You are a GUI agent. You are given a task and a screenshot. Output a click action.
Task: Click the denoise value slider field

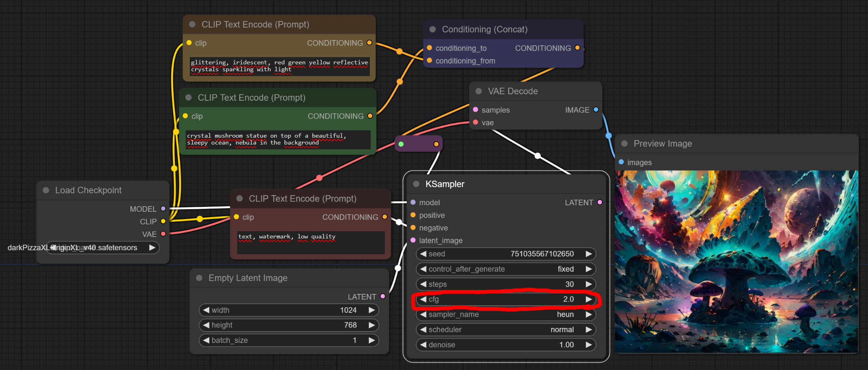[x=505, y=345]
